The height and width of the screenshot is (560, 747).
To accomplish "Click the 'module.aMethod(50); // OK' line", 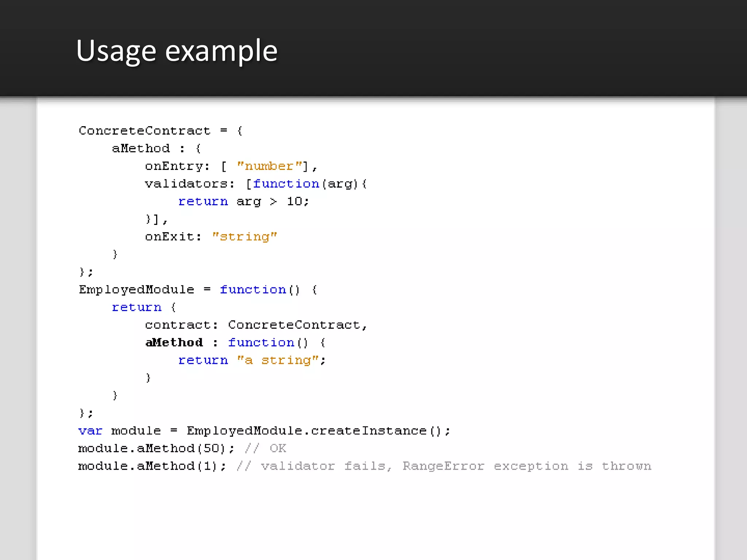I will click(x=182, y=448).
